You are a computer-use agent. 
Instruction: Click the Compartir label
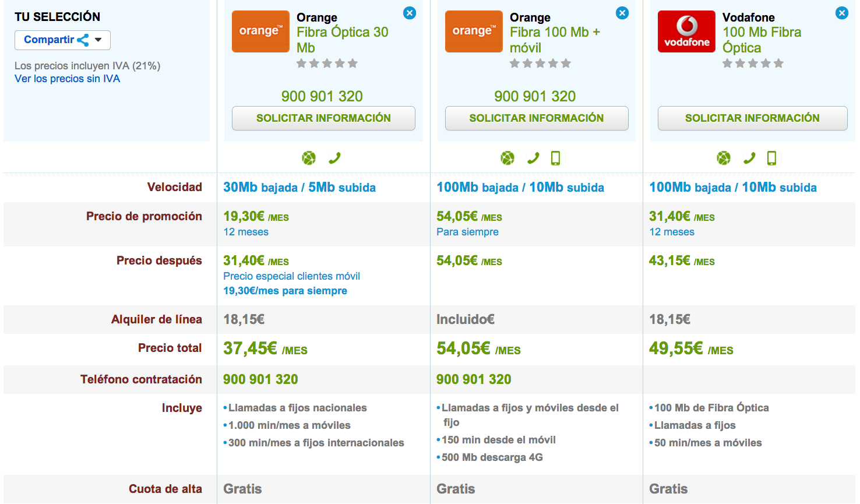pyautogui.click(x=49, y=40)
